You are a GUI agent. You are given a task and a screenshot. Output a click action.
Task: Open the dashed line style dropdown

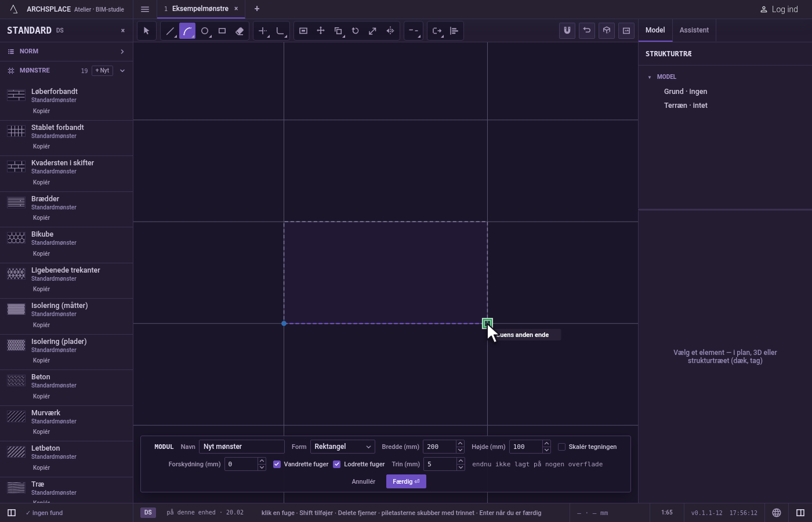(x=414, y=31)
